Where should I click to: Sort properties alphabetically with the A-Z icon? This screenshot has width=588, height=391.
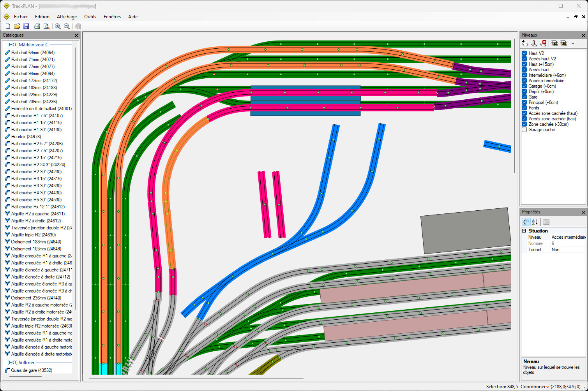click(x=535, y=222)
